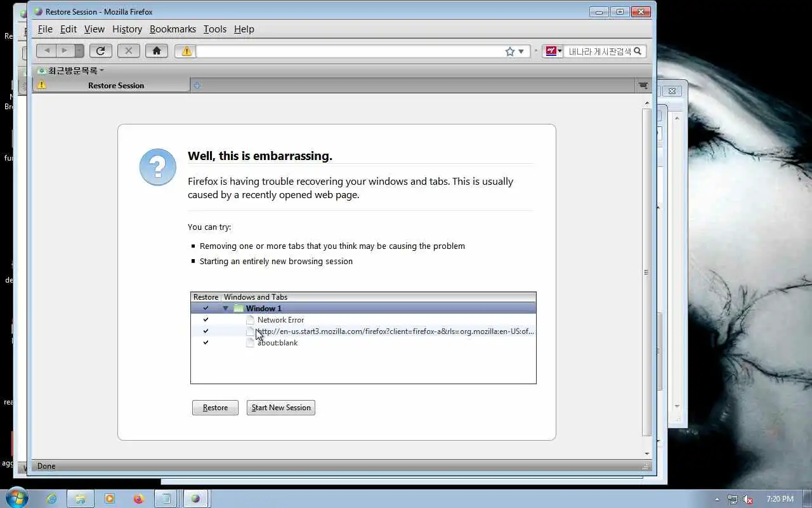The image size is (812, 508).
Task: Show hidden system tray icons
Action: 717,499
